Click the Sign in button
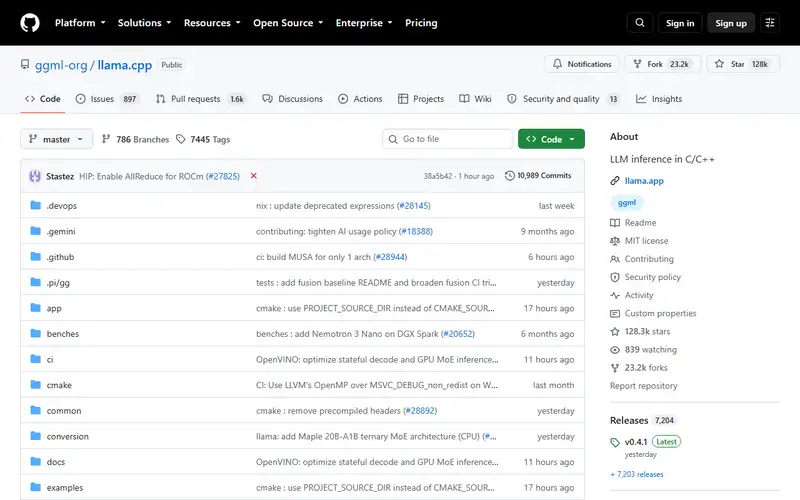 (x=680, y=23)
